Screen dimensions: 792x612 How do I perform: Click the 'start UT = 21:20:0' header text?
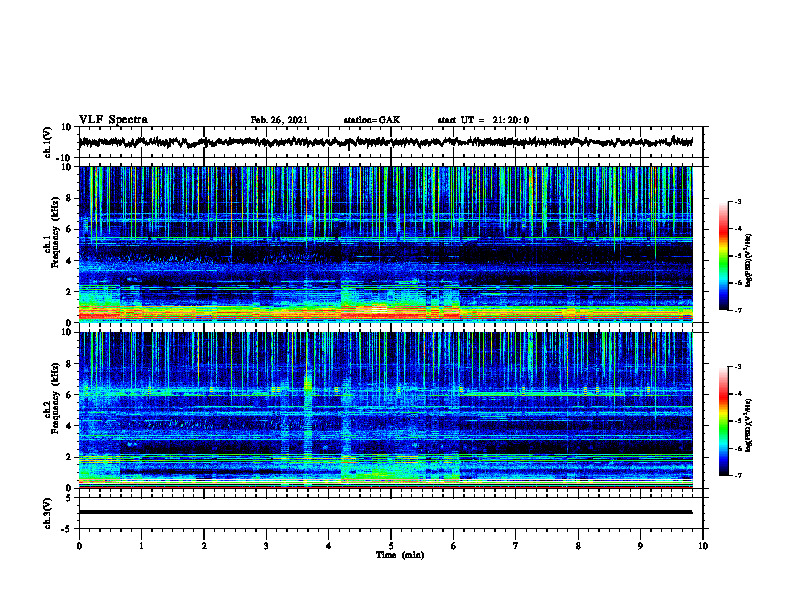483,120
